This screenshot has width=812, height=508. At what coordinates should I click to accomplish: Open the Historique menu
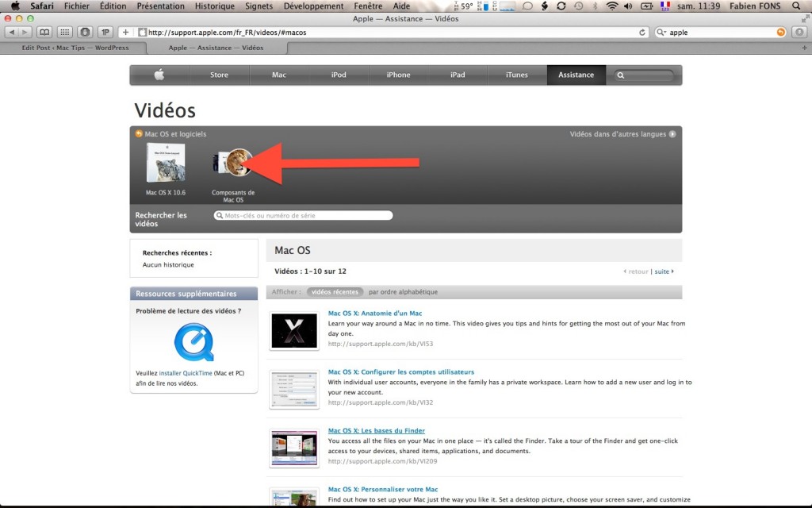[214, 6]
